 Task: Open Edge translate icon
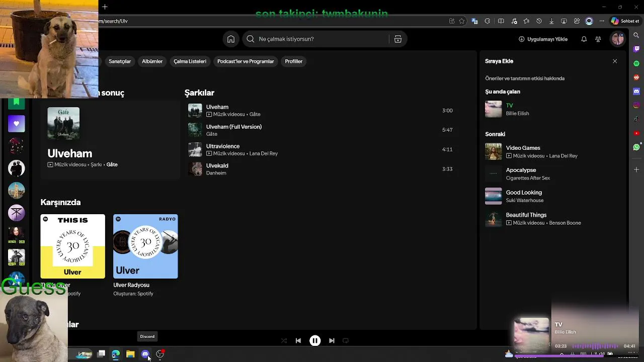[474, 21]
